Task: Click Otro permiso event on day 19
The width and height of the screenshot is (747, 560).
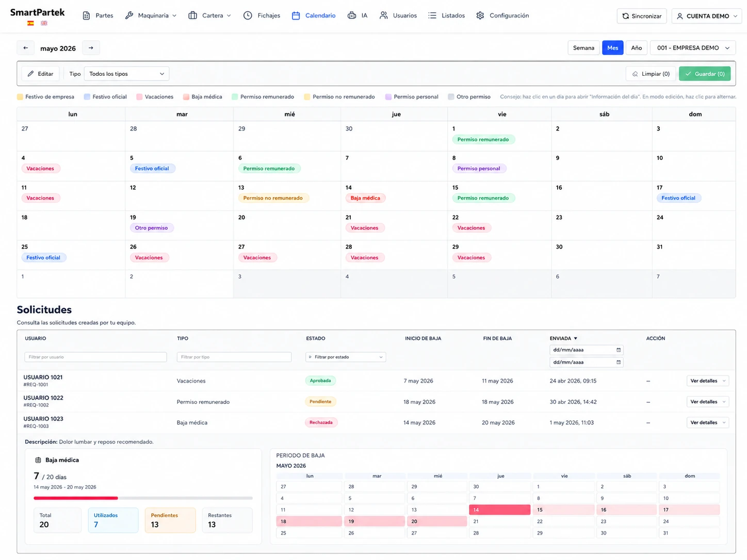Action: pyautogui.click(x=152, y=228)
